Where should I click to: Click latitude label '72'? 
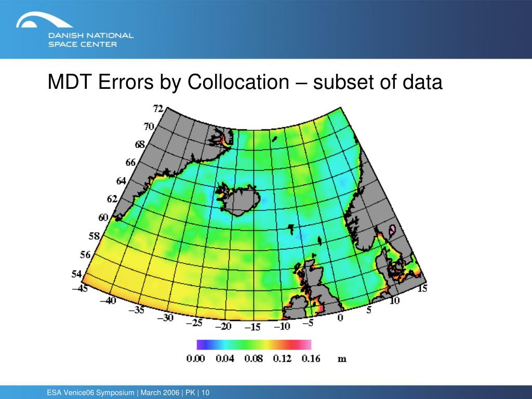(x=158, y=109)
